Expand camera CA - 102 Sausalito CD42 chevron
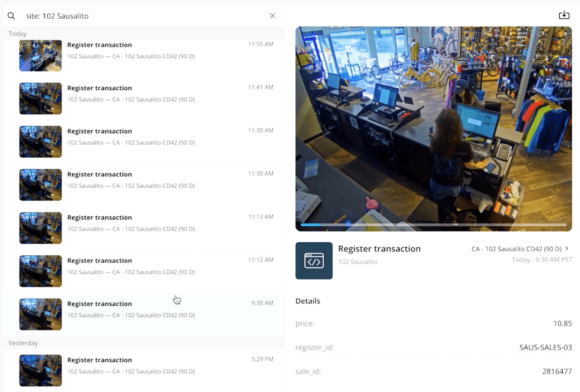The height and width of the screenshot is (392, 580). [567, 249]
